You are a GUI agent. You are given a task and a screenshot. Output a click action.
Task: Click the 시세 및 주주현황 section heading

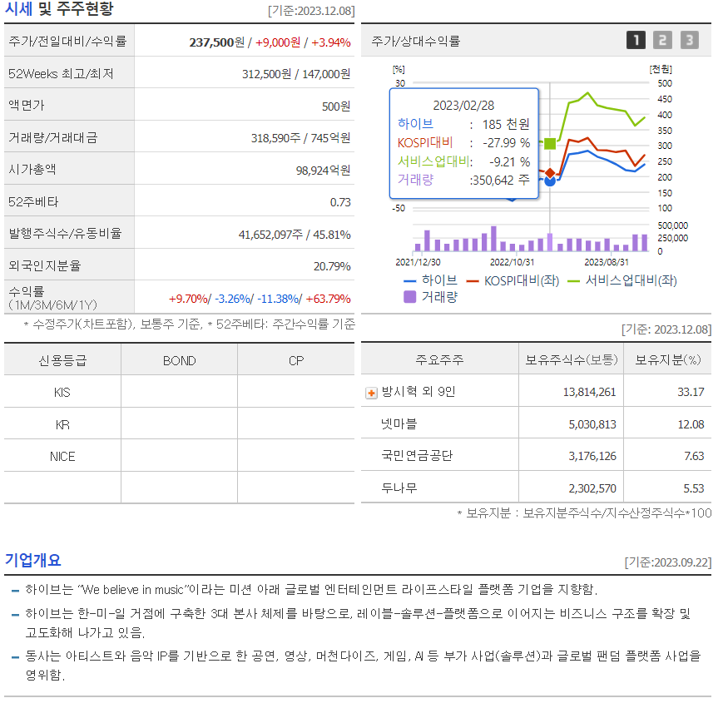[59, 8]
